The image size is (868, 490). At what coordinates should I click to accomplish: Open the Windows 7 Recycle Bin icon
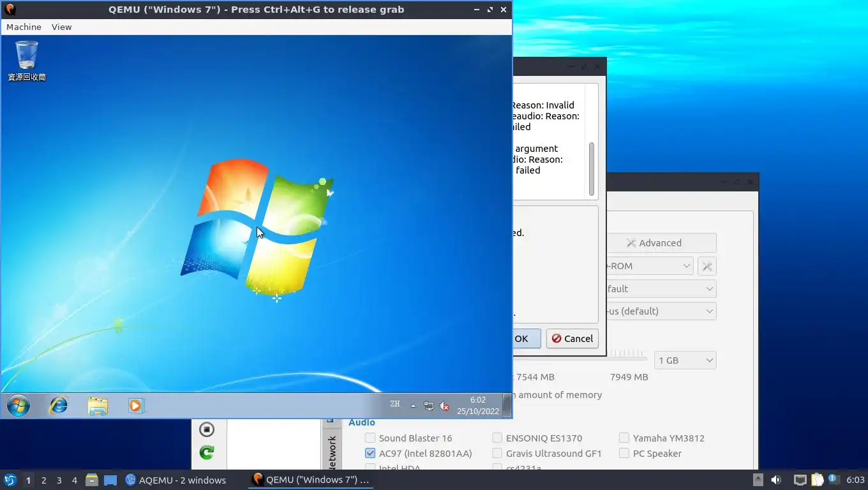click(x=27, y=61)
